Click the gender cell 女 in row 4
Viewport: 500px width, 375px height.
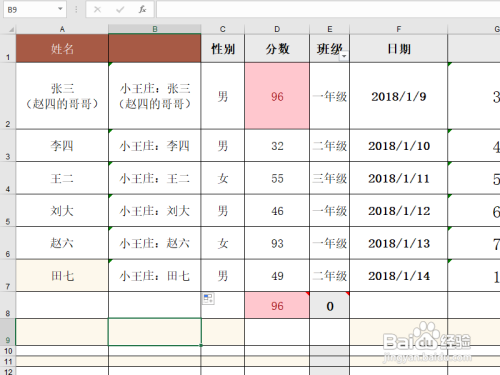pos(223,178)
